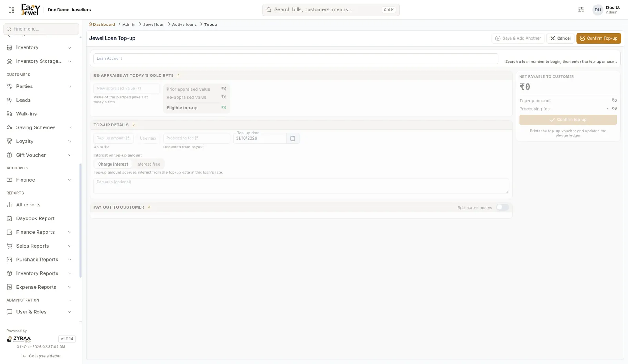Click the Dashboard home breadcrumb
Image resolution: width=628 pixels, height=364 pixels.
pyautogui.click(x=102, y=24)
